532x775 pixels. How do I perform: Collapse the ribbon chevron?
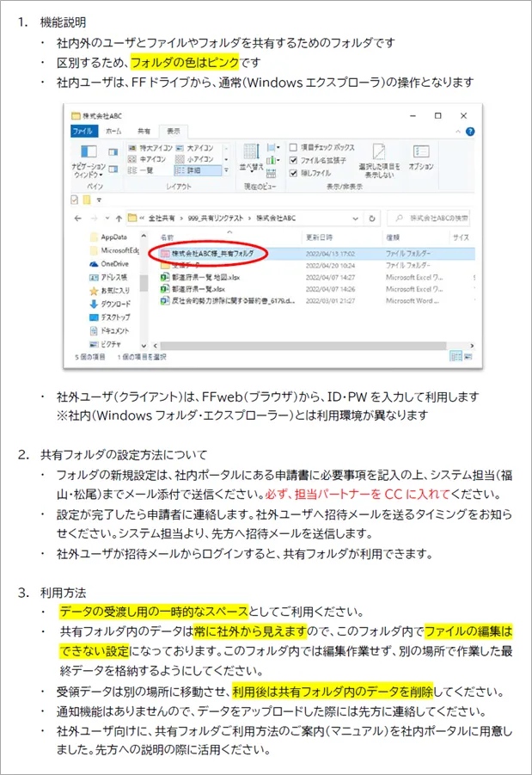click(458, 132)
